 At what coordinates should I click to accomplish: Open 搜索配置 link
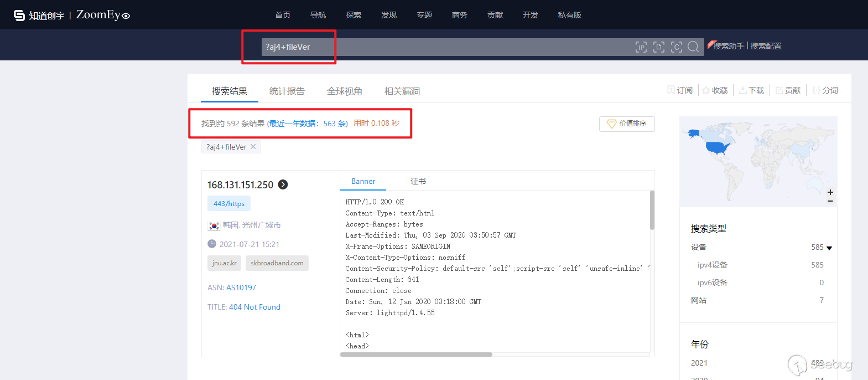(x=766, y=46)
